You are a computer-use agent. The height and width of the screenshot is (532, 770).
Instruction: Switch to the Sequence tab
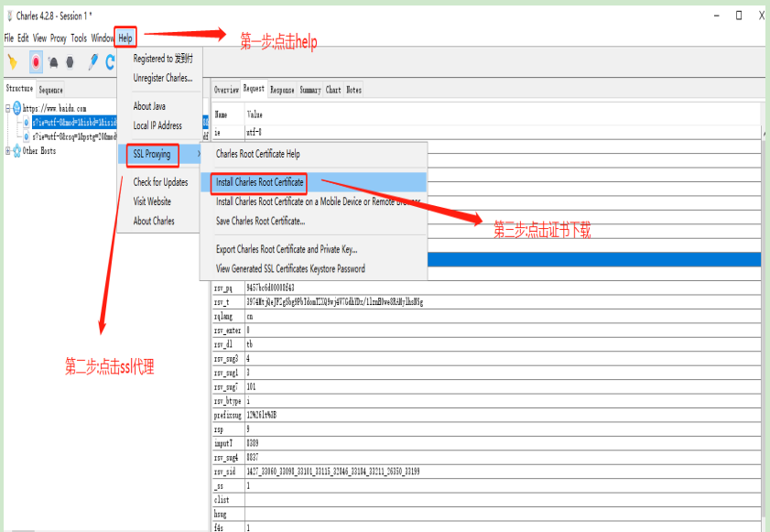pyautogui.click(x=50, y=90)
